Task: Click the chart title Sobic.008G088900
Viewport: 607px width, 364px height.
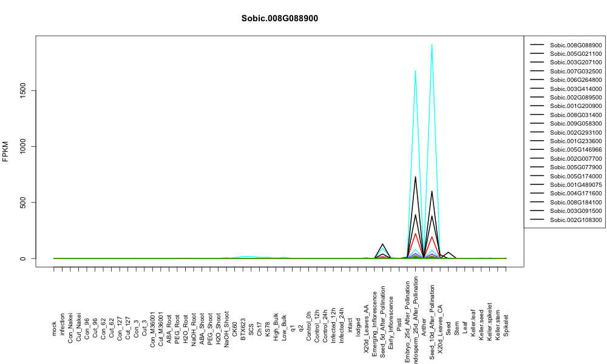Action: coord(279,19)
